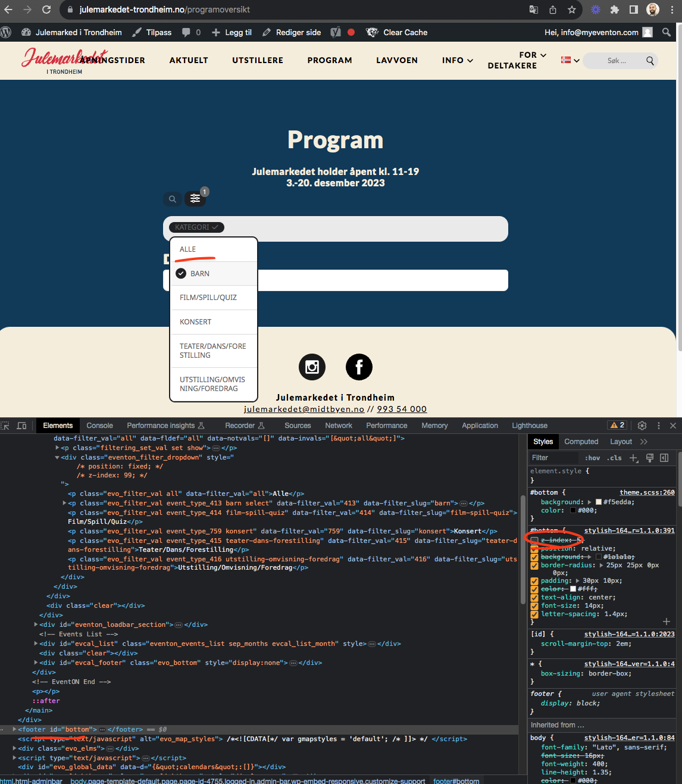682x784 pixels.
Task: Select the KONSERT category filter
Action: [x=196, y=322]
